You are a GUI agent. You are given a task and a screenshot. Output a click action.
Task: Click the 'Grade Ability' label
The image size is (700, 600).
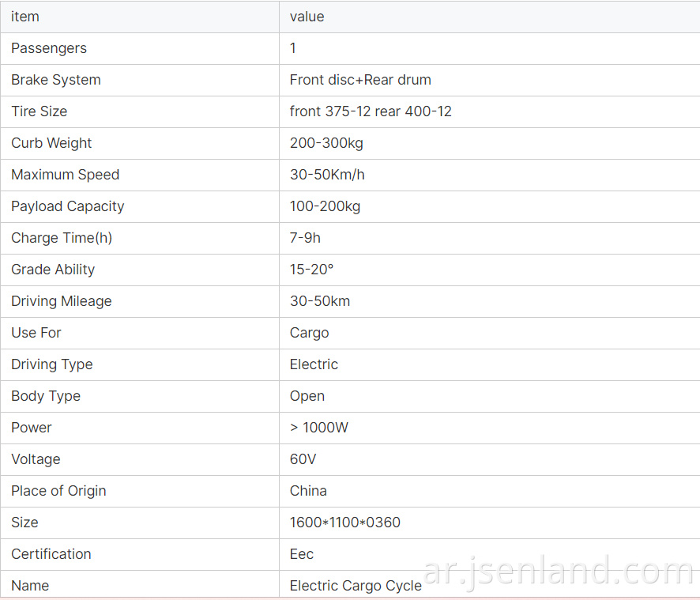pos(53,270)
